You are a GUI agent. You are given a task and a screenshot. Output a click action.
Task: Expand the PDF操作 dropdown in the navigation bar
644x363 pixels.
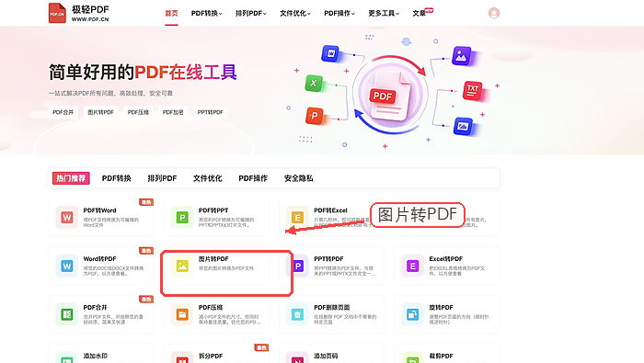[339, 13]
